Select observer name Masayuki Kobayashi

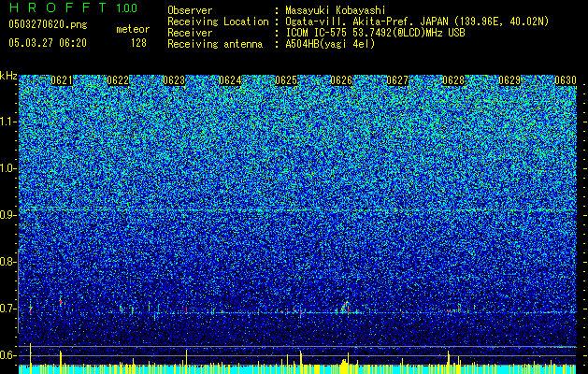tap(336, 10)
